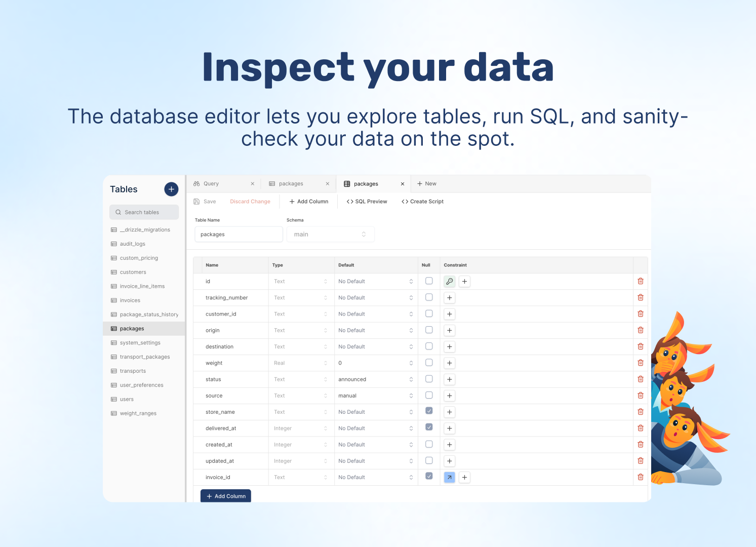Viewport: 756px width, 547px height.
Task: Open Default dropdown for status column
Action: (x=376, y=379)
